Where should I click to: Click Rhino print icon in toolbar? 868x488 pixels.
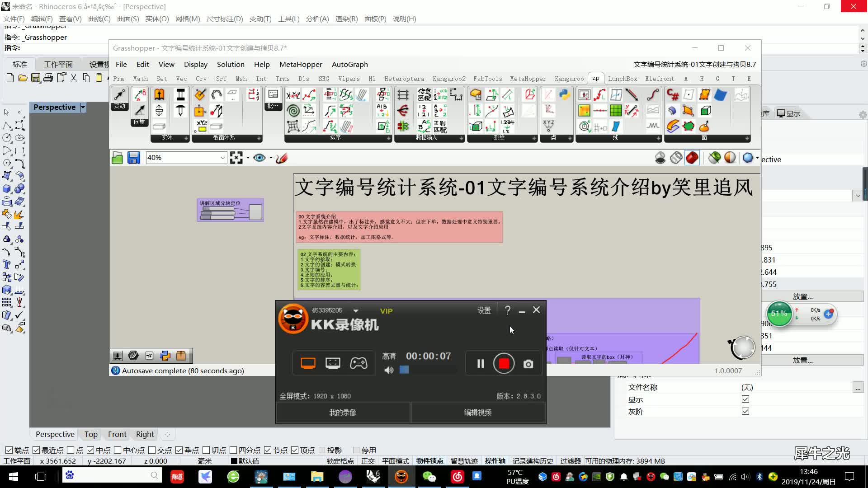pyautogui.click(x=48, y=78)
